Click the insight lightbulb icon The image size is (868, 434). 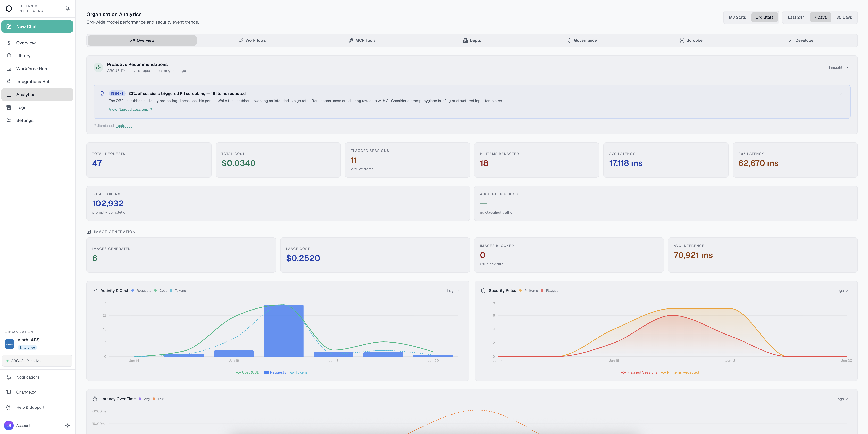(x=102, y=94)
